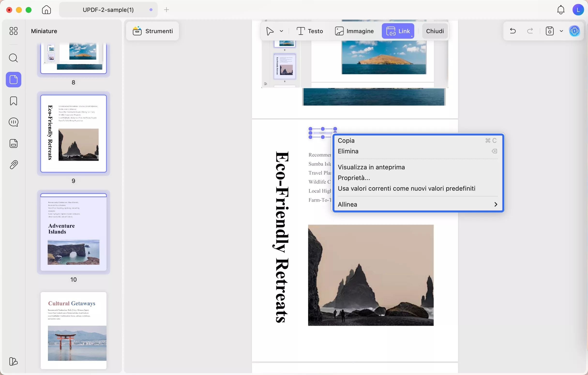Select the page 10 Adventure Islands thumbnail
588x375 pixels.
click(x=74, y=232)
